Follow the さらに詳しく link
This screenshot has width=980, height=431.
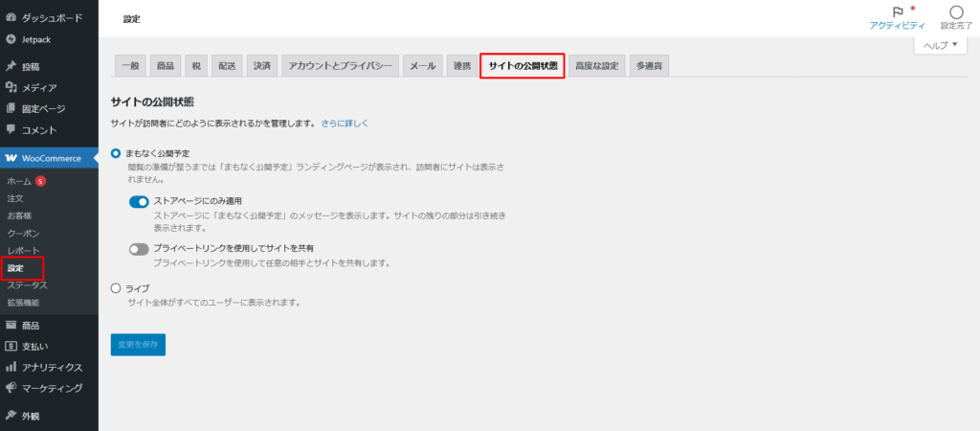click(345, 124)
